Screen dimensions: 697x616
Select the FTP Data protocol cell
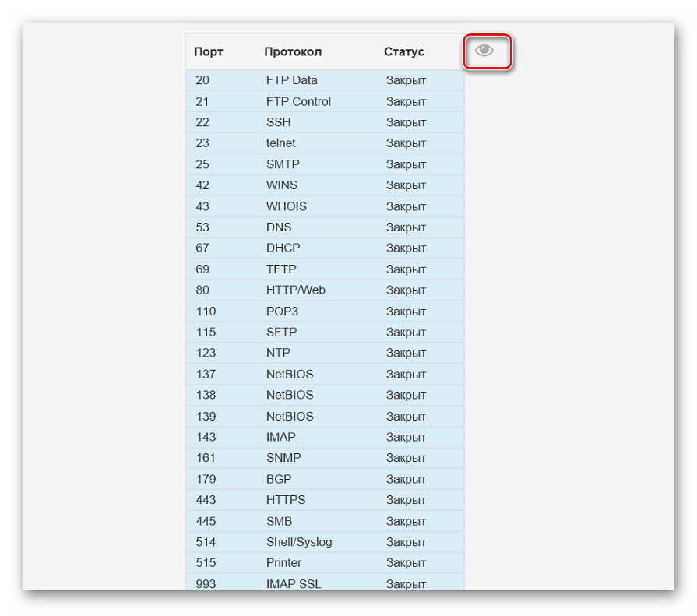point(291,80)
